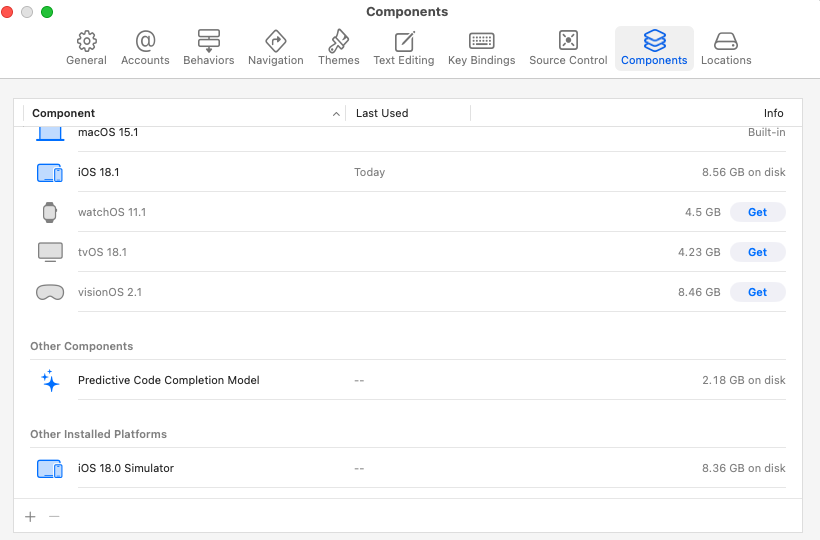Click the Other Components section heading
This screenshot has width=820, height=540.
tap(82, 346)
